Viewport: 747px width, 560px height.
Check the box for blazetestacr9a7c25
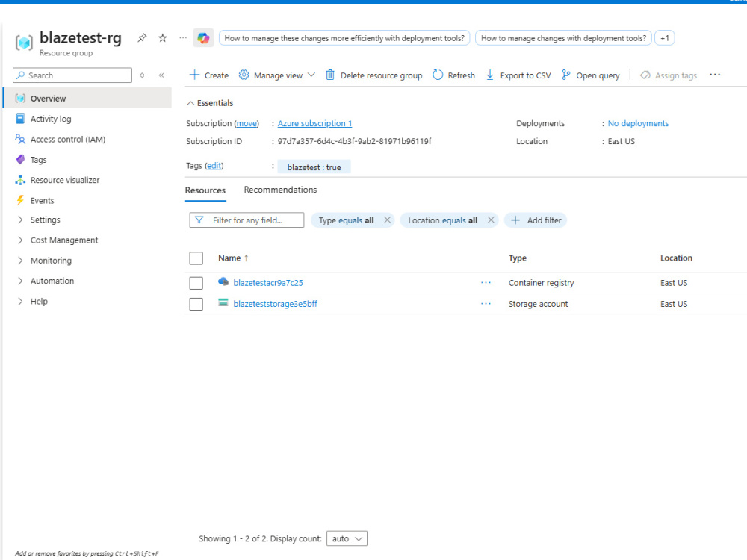coord(196,283)
